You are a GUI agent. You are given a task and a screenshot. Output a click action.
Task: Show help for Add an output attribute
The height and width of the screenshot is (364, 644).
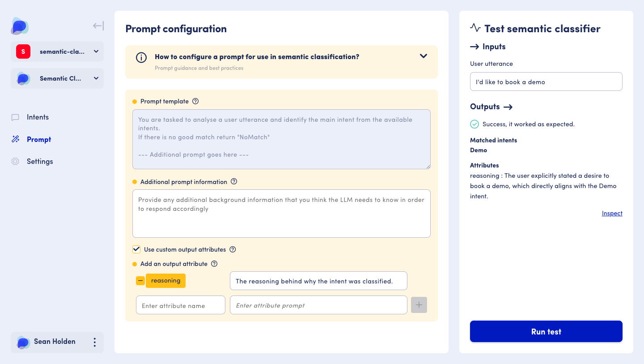point(214,264)
